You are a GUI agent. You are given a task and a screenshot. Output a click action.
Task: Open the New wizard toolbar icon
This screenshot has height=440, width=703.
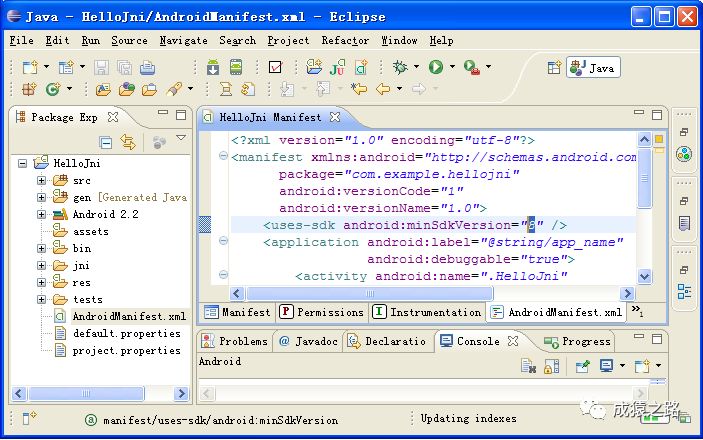tap(30, 67)
